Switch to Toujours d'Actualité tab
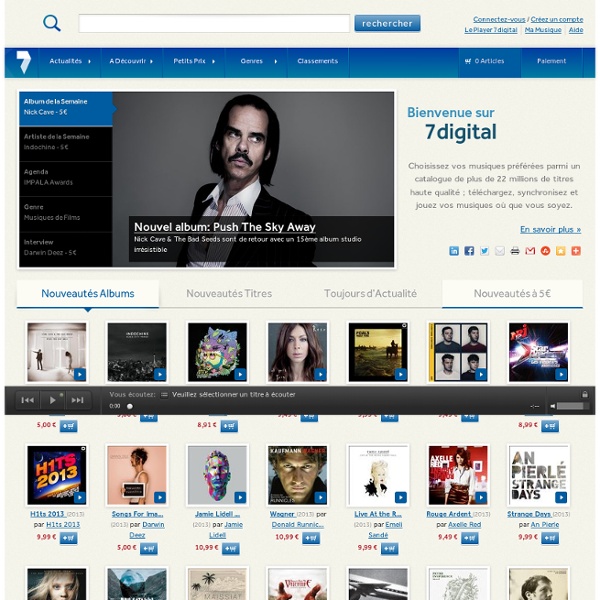600x600 pixels. click(x=370, y=293)
